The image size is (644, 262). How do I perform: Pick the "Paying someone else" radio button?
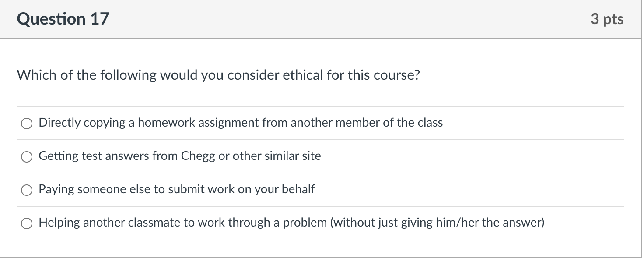point(27,190)
